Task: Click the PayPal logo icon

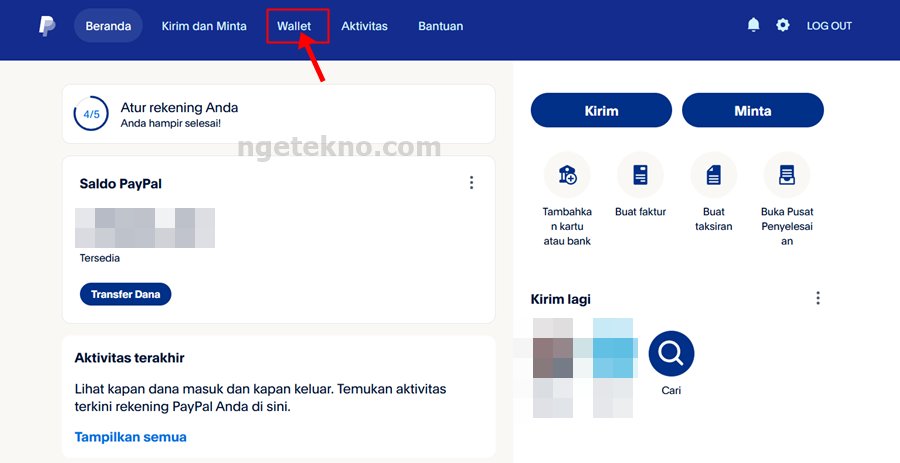Action: coord(47,26)
